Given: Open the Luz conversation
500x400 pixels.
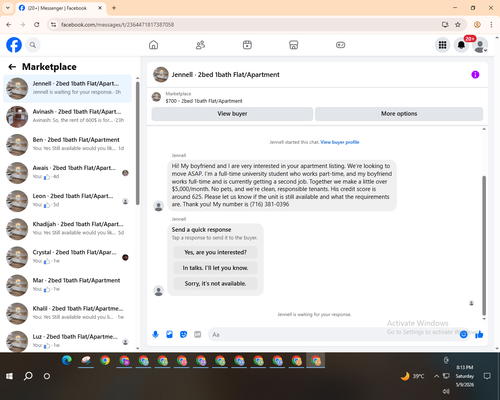Looking at the screenshot, I should pos(67,341).
